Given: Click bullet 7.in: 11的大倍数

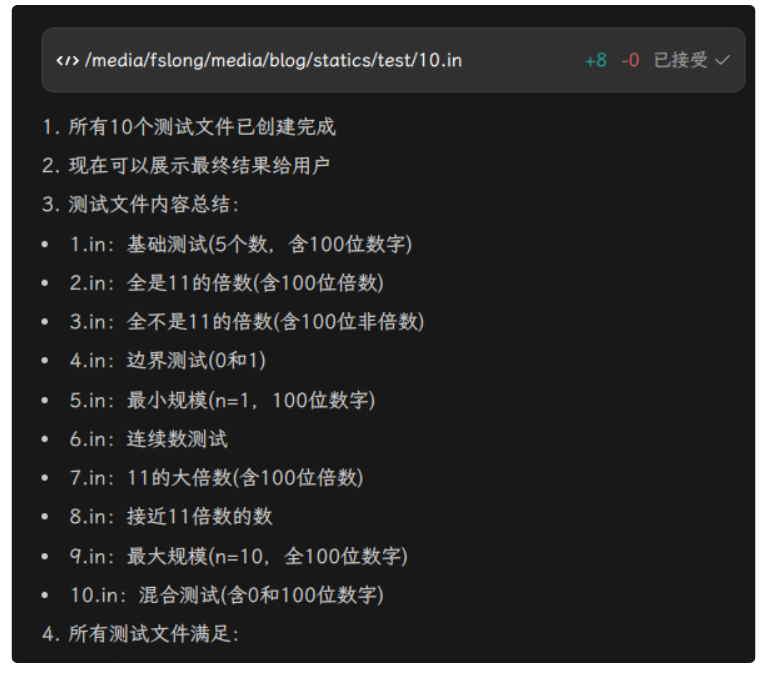Looking at the screenshot, I should point(217,478).
